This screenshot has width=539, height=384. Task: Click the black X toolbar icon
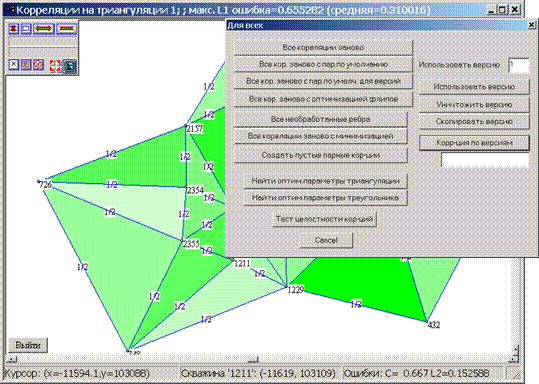13,64
